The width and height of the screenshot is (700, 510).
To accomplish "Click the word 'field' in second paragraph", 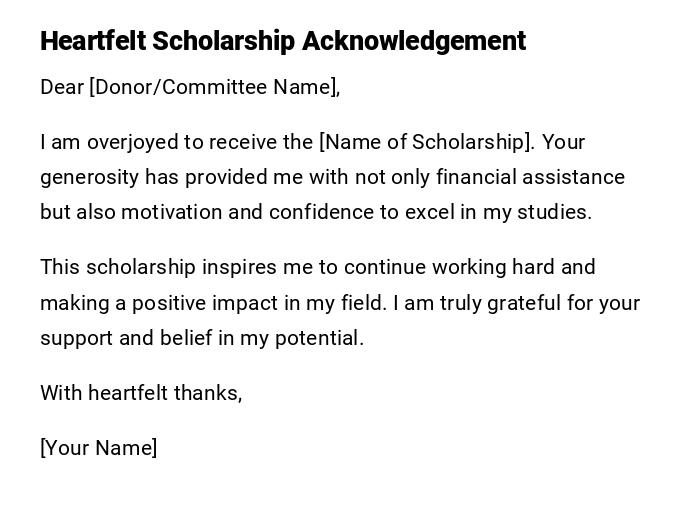I will coord(363,303).
